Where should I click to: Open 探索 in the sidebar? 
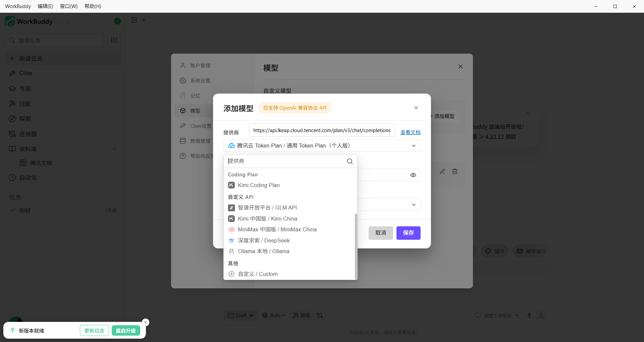click(63, 119)
